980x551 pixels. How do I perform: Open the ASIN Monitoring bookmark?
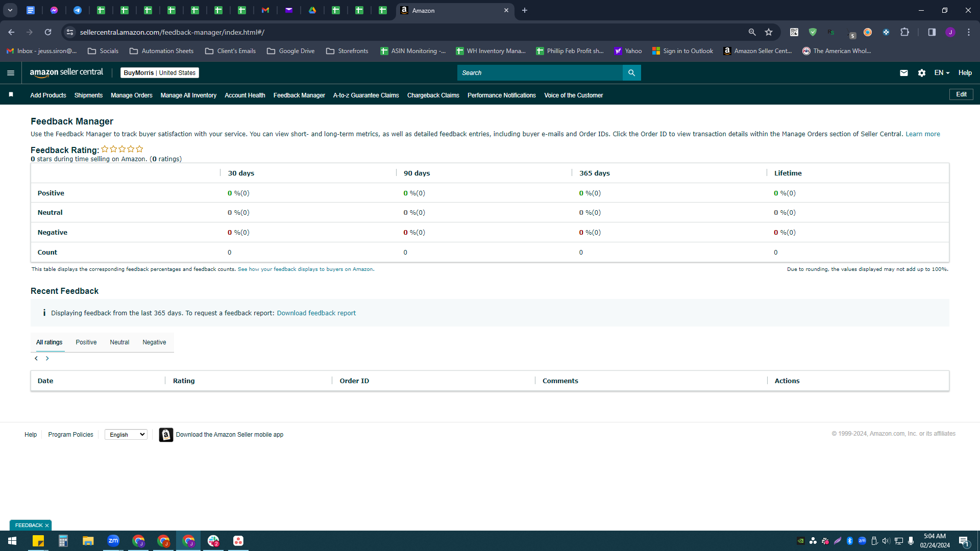[413, 51]
